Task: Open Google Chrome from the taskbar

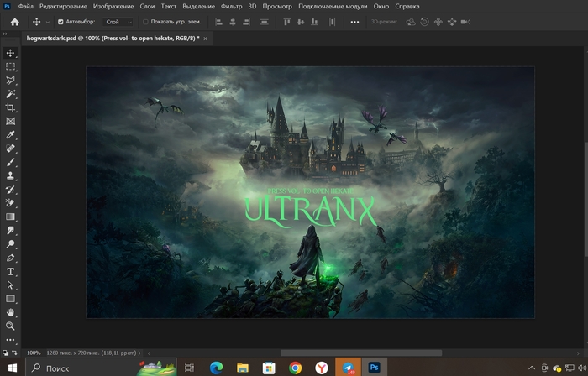Action: (x=295, y=368)
